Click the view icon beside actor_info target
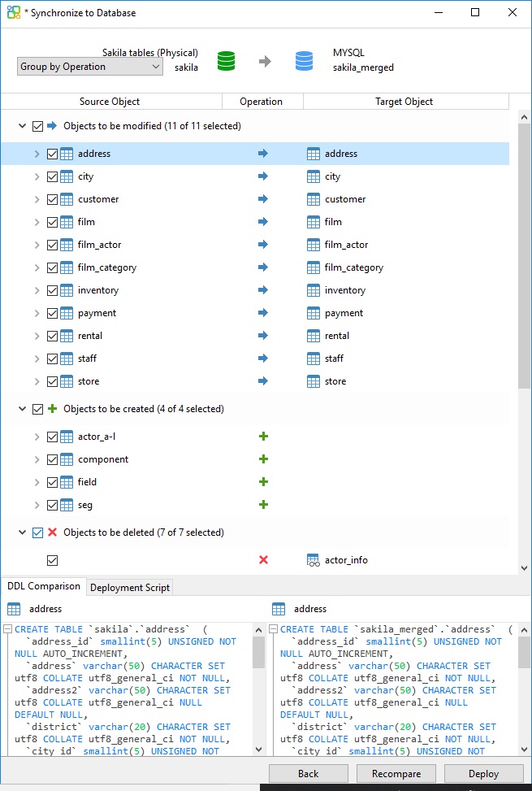The height and width of the screenshot is (791, 532). (x=314, y=560)
